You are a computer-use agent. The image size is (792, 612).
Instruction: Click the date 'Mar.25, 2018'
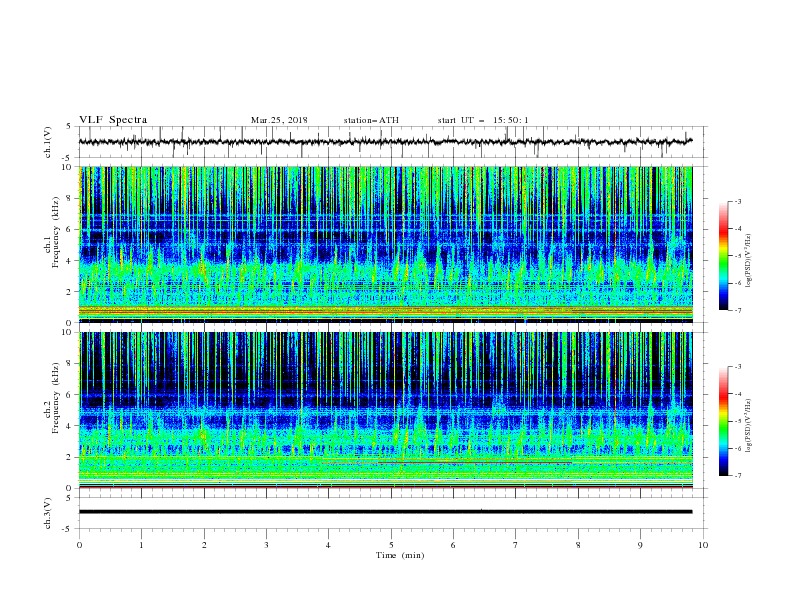click(279, 120)
